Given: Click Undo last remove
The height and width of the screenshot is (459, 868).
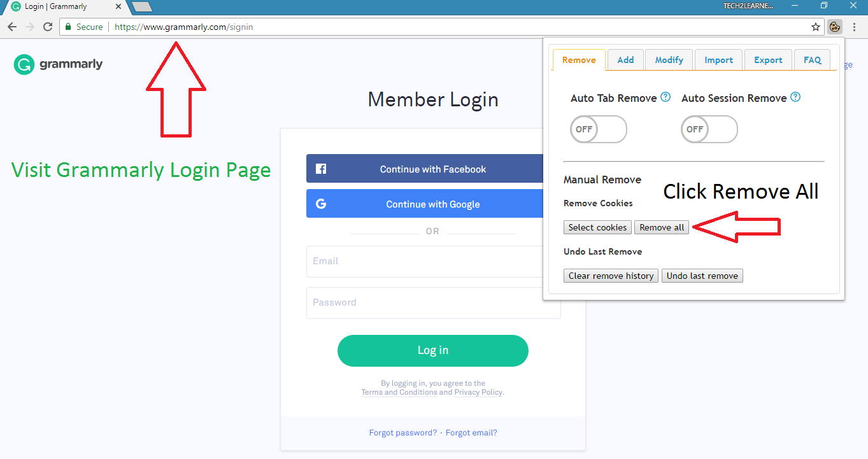Looking at the screenshot, I should coord(702,276).
